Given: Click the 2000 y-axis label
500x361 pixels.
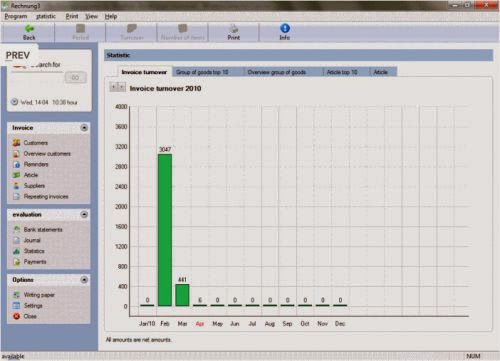Looking at the screenshot, I should (121, 207).
